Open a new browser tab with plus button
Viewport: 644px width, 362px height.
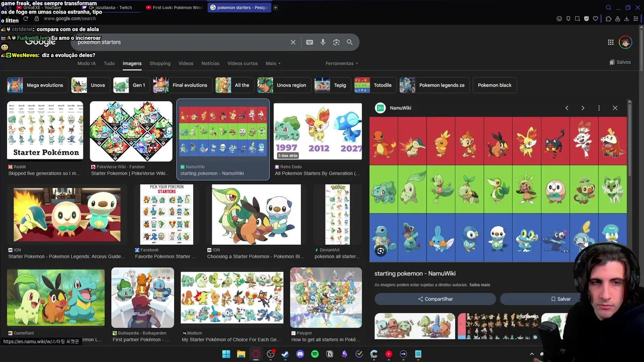click(x=275, y=8)
